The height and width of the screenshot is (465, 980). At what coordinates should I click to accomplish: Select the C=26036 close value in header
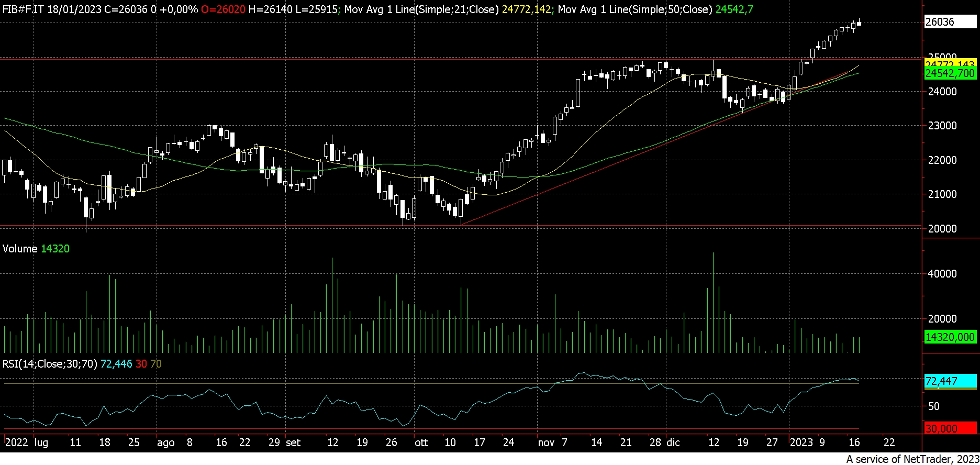coord(126,9)
